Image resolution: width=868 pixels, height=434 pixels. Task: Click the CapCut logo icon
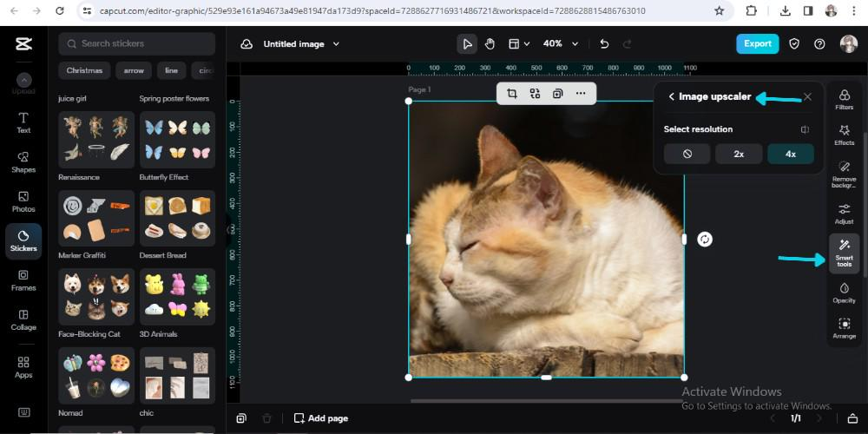(23, 43)
